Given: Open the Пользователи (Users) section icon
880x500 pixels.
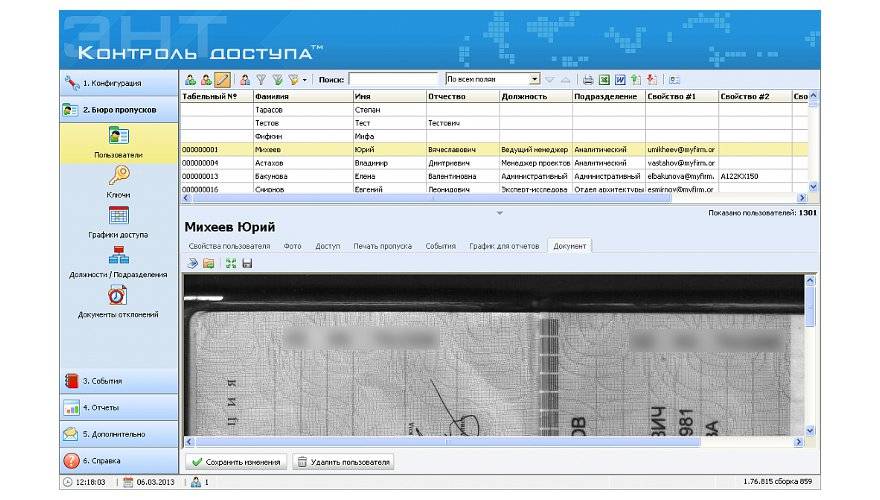Looking at the screenshot, I should click(x=118, y=137).
